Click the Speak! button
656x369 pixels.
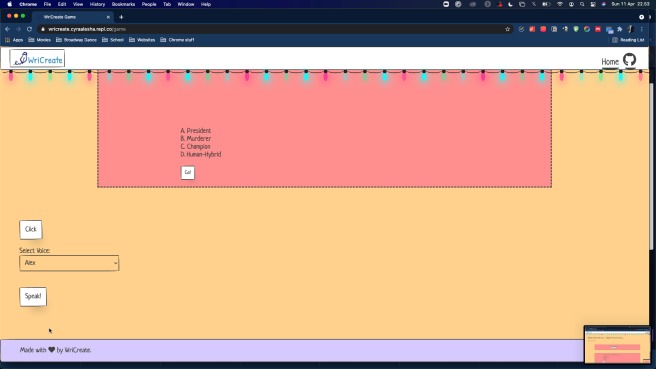(33, 296)
